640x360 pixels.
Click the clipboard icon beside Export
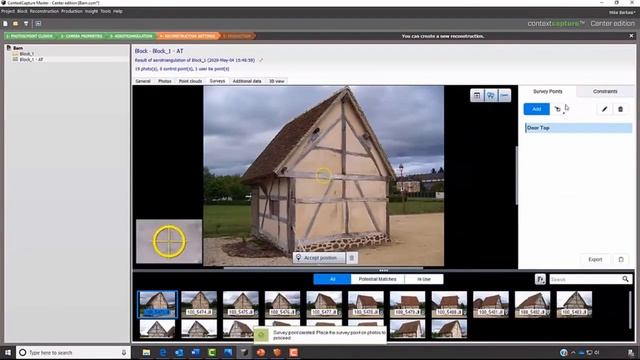(x=621, y=259)
